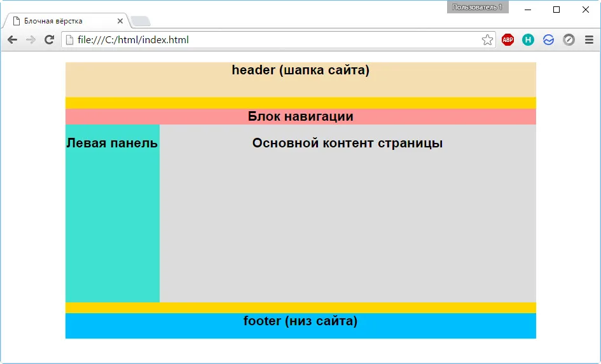This screenshot has width=601, height=364.
Task: Open the Chrome hamburger menu
Action: (589, 40)
